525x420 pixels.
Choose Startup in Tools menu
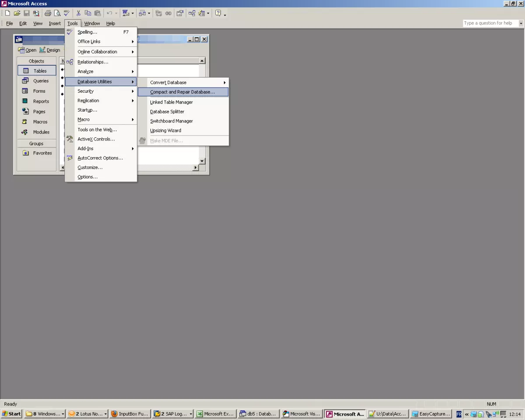click(x=101, y=110)
